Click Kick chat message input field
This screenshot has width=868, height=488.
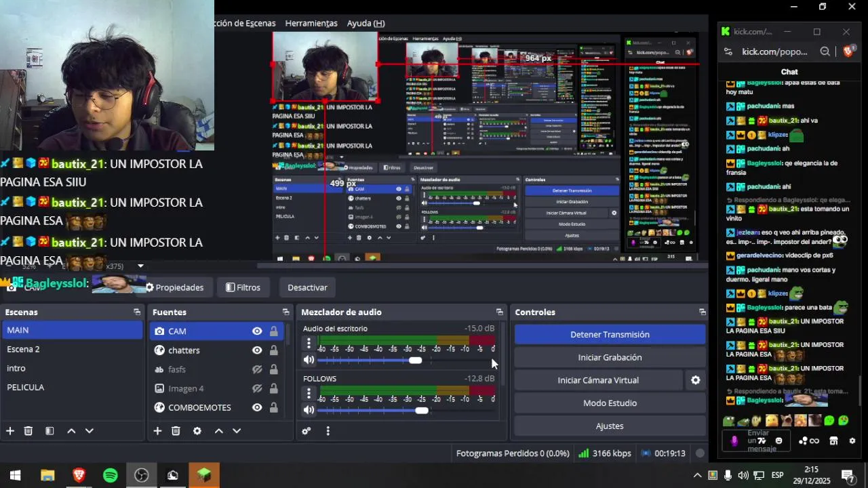757,441
